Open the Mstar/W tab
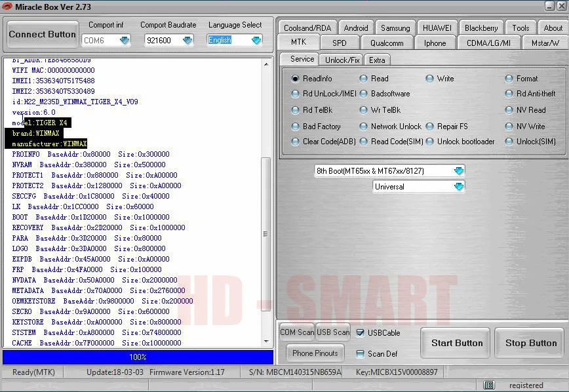The height and width of the screenshot is (392, 569). pos(545,43)
